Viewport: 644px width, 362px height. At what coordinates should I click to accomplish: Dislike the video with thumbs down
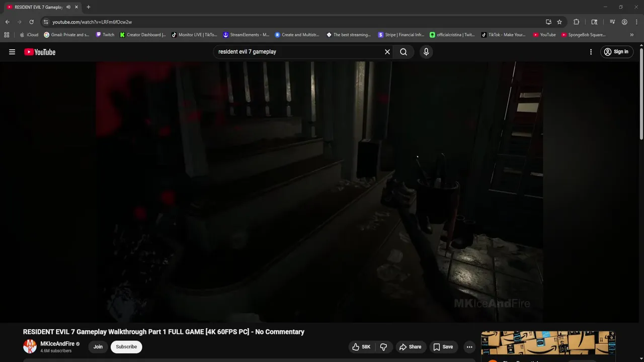click(383, 347)
